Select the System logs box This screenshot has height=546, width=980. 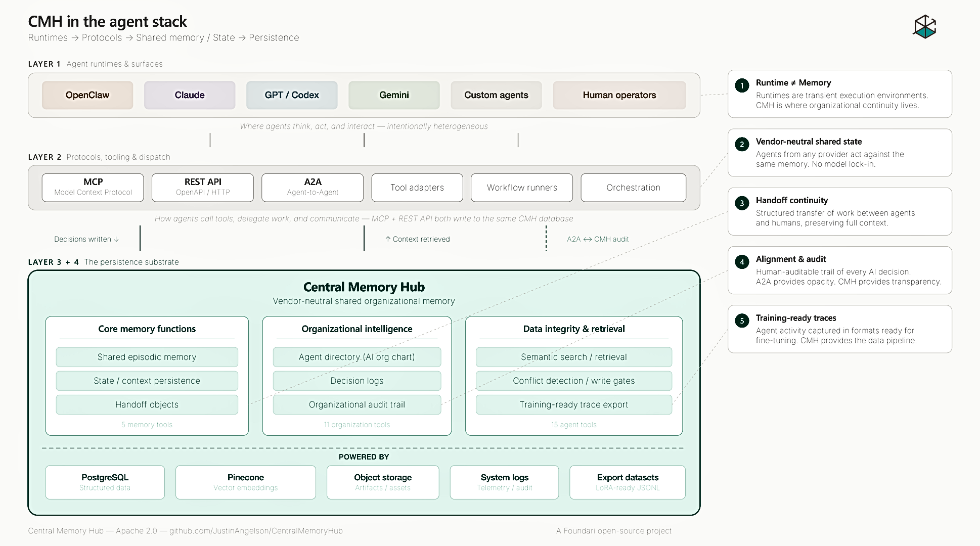coord(505,482)
